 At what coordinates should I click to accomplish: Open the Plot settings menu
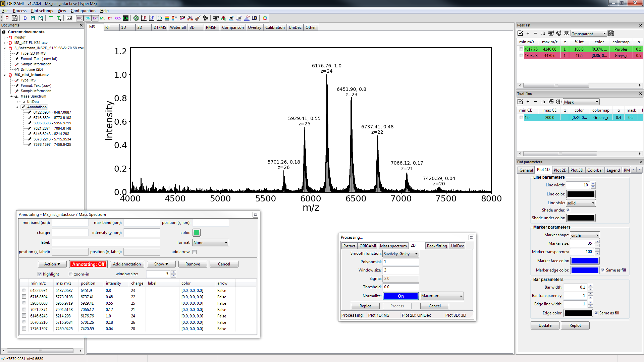pyautogui.click(x=42, y=11)
